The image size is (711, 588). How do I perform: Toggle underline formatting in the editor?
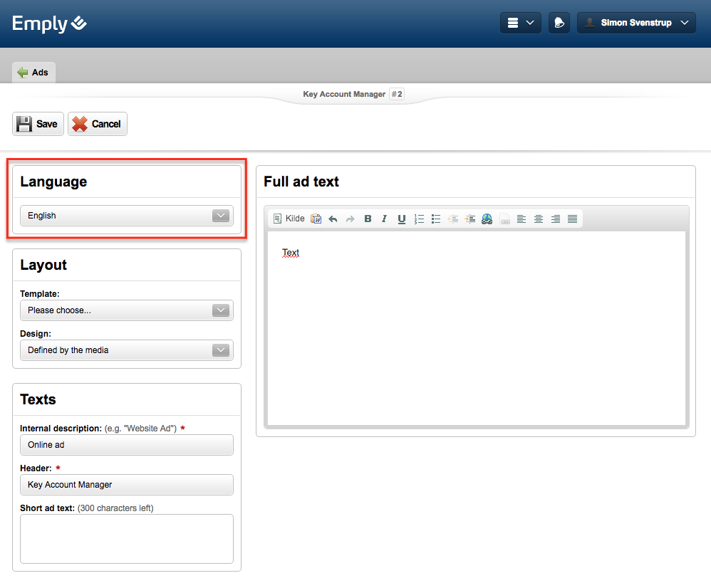402,219
